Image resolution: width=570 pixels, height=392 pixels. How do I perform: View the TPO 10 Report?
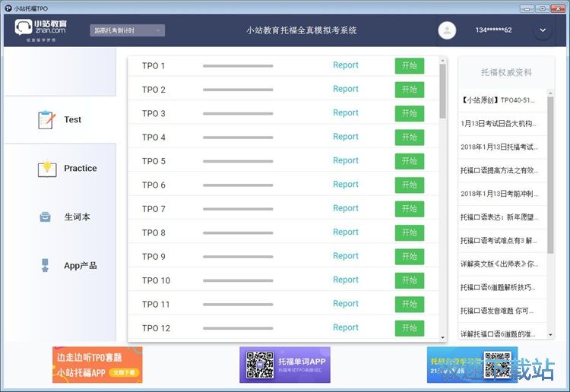click(345, 280)
